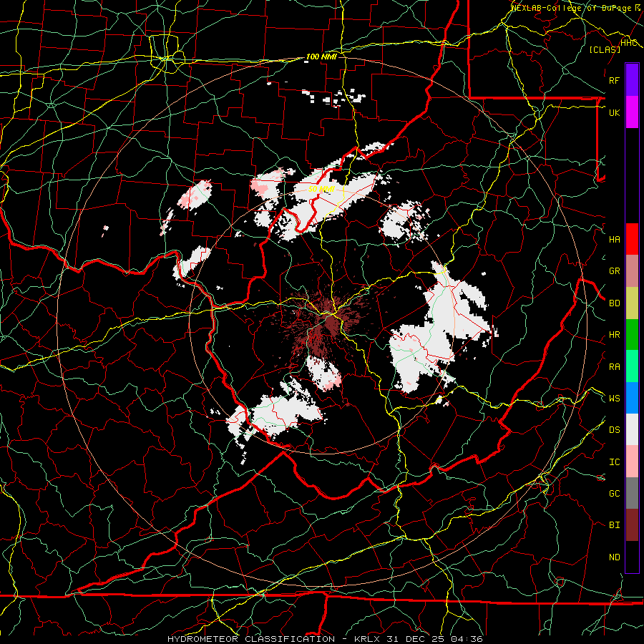The height and width of the screenshot is (644, 644).
Task: Click the yellow BD legend swatch
Action: coord(632,303)
